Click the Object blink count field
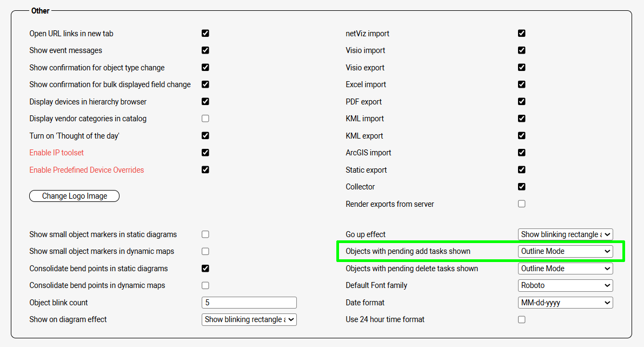 (249, 303)
